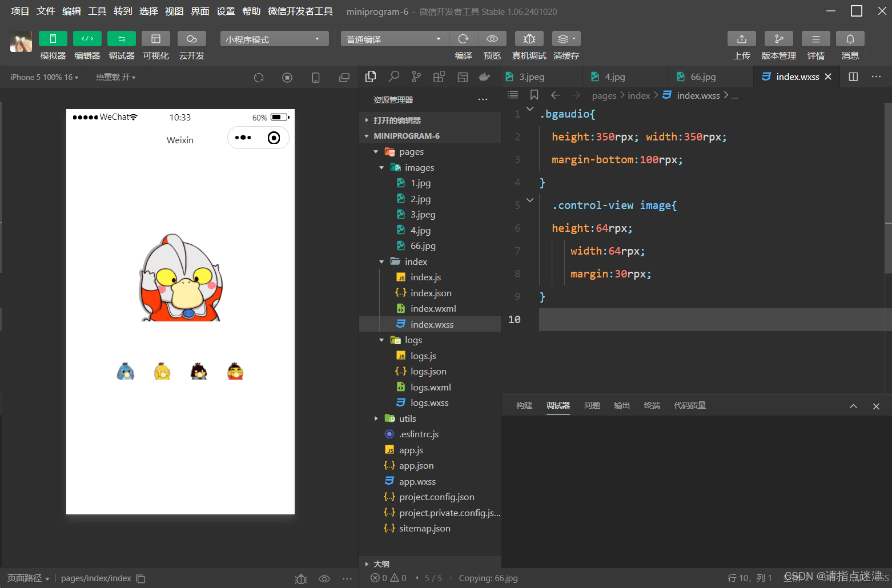Close the bottom debugger panel
Viewport: 892px width, 588px height.
[876, 406]
